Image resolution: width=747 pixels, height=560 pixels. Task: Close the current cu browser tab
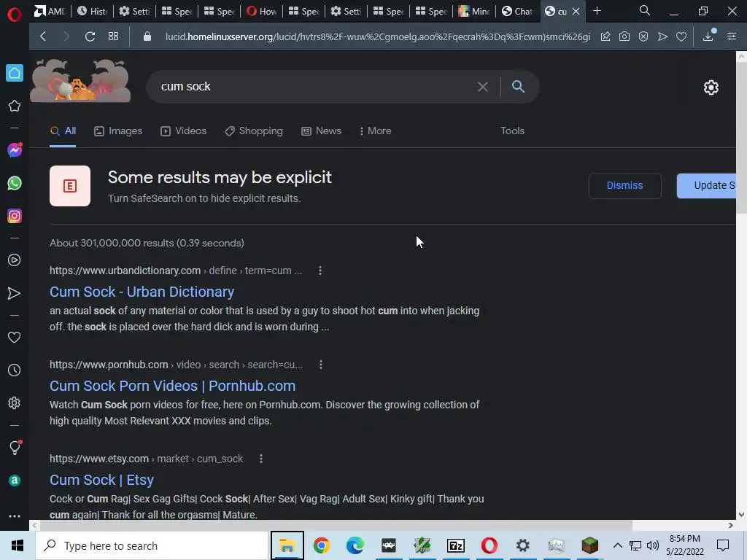576,11
